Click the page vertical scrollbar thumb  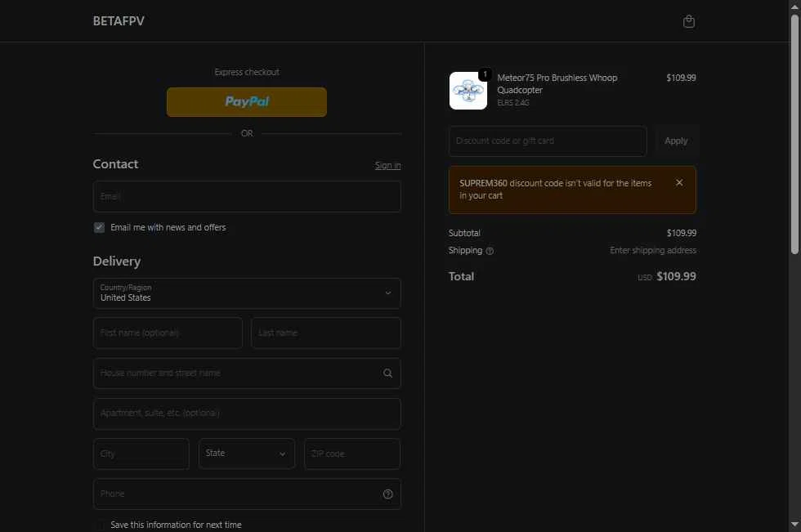pos(794,134)
